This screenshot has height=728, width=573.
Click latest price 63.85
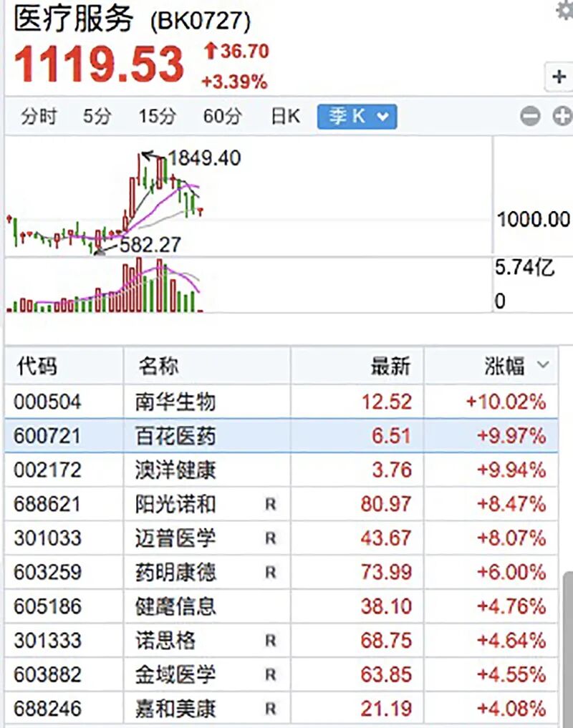[386, 674]
